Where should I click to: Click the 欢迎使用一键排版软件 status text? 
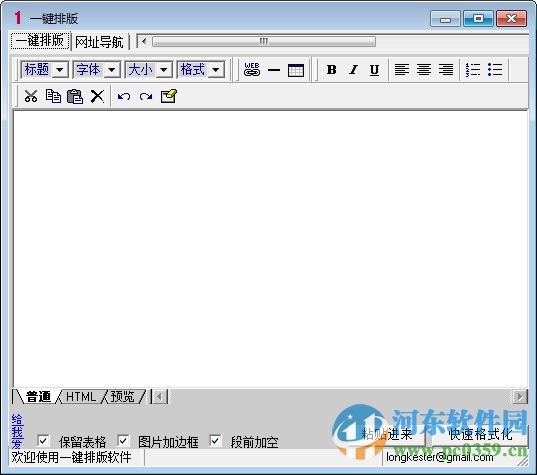coord(71,457)
